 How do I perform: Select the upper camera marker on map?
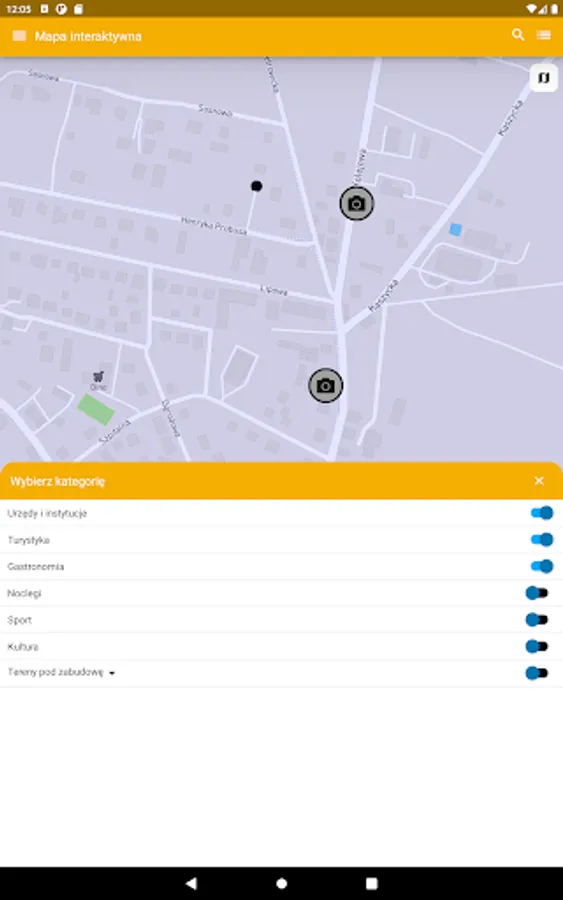(x=356, y=204)
